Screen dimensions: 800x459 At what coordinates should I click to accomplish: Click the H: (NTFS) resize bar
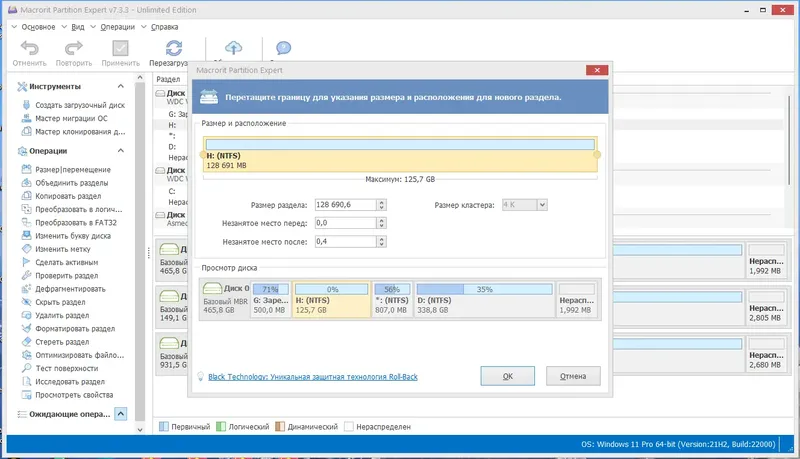400,154
